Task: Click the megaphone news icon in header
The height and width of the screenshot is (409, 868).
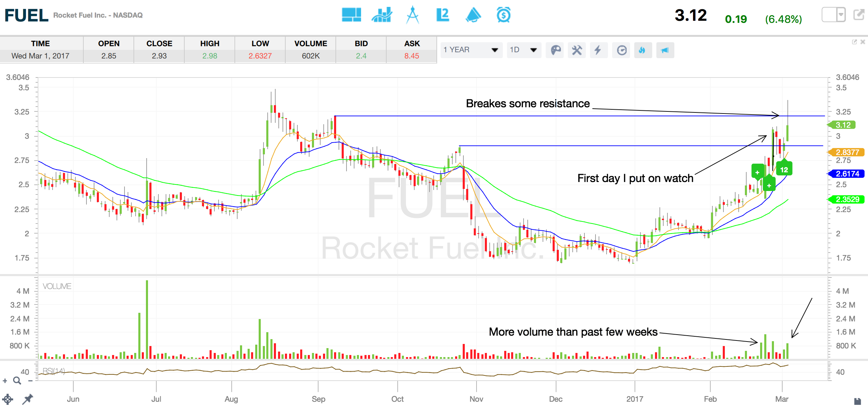Action: click(x=473, y=15)
